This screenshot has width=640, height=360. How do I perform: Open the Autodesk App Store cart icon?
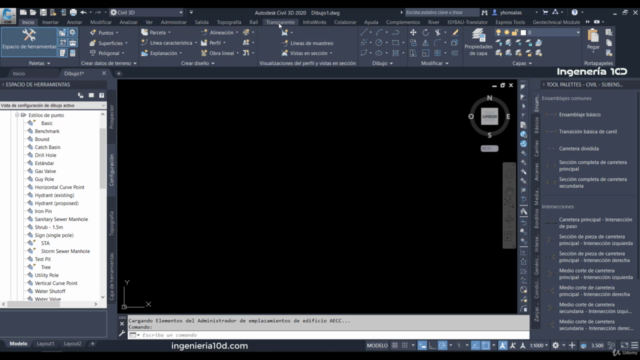pos(545,12)
